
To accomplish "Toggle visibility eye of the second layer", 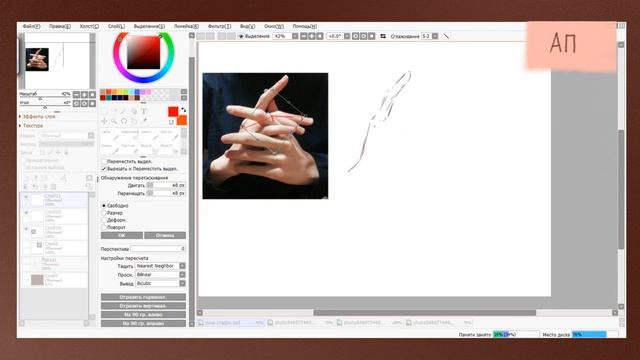I will [26, 213].
